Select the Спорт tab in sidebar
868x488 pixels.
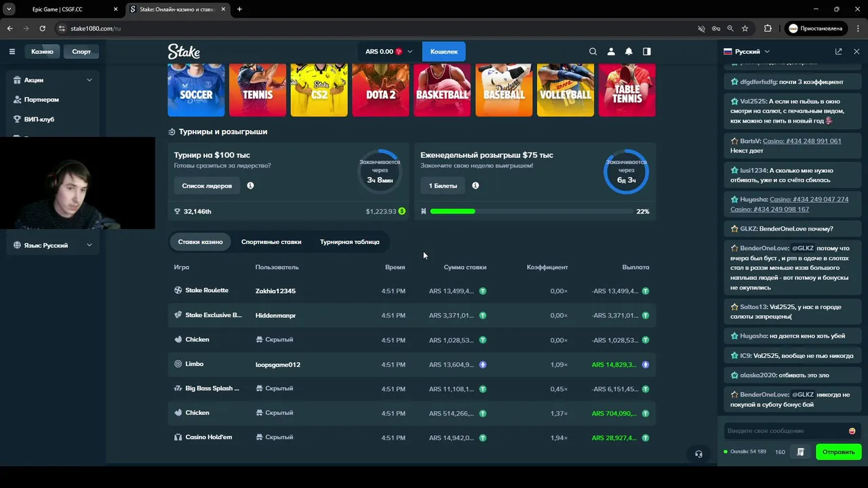point(81,52)
